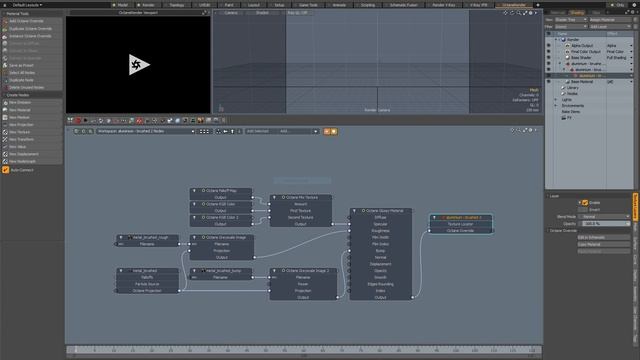Click New Medium node icon
Screen dimensions: 640x360
point(5,117)
